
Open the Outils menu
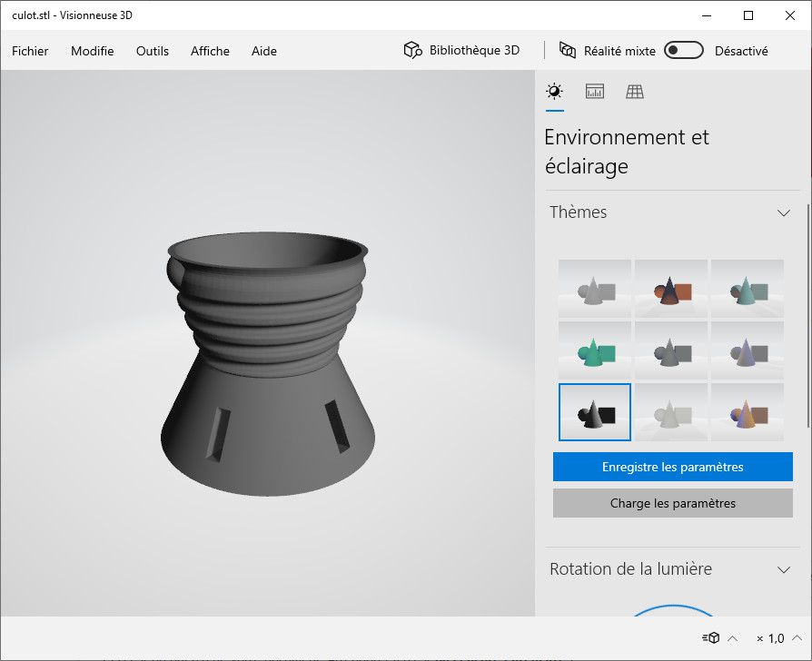[x=153, y=51]
